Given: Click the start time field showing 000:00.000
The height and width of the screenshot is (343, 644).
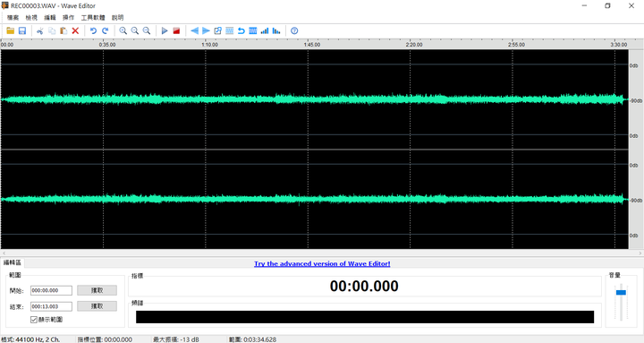Looking at the screenshot, I should coord(51,290).
